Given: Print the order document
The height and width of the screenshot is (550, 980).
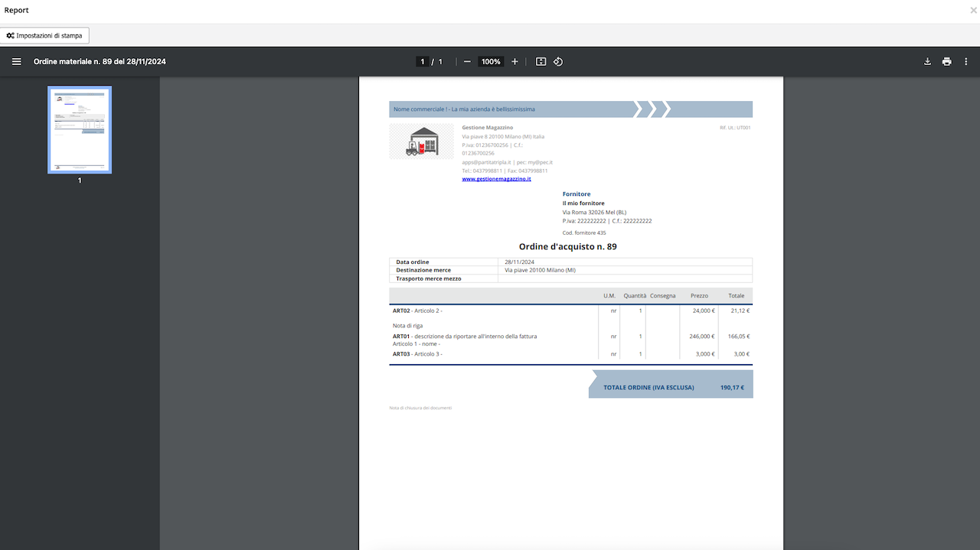Looking at the screenshot, I should point(947,61).
